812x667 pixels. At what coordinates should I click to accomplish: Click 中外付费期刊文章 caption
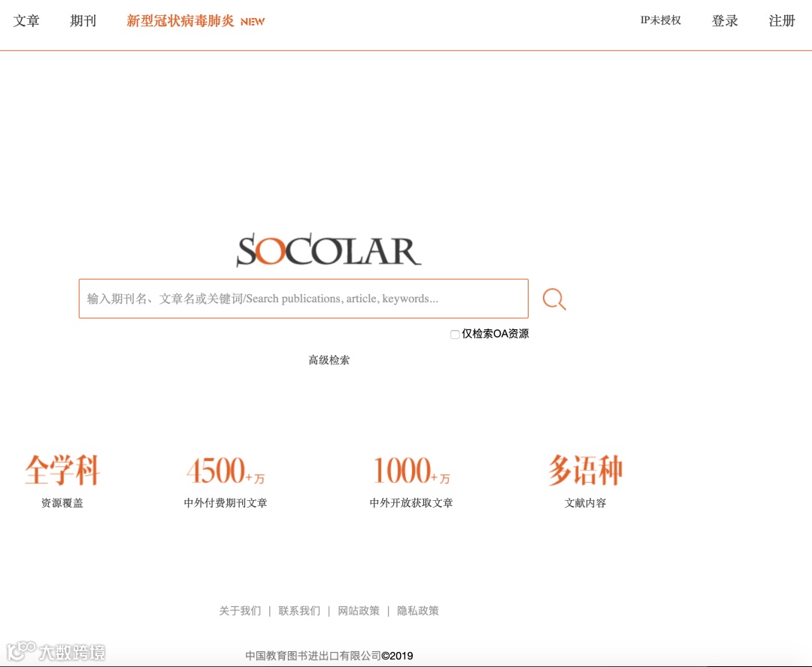pos(226,503)
